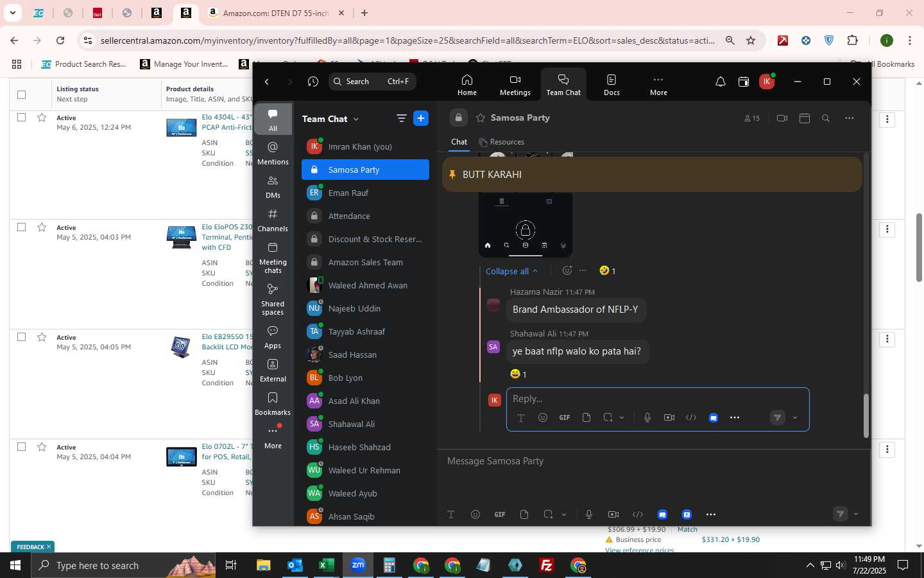Check the Elo E829550 listing checkbox

[21, 337]
